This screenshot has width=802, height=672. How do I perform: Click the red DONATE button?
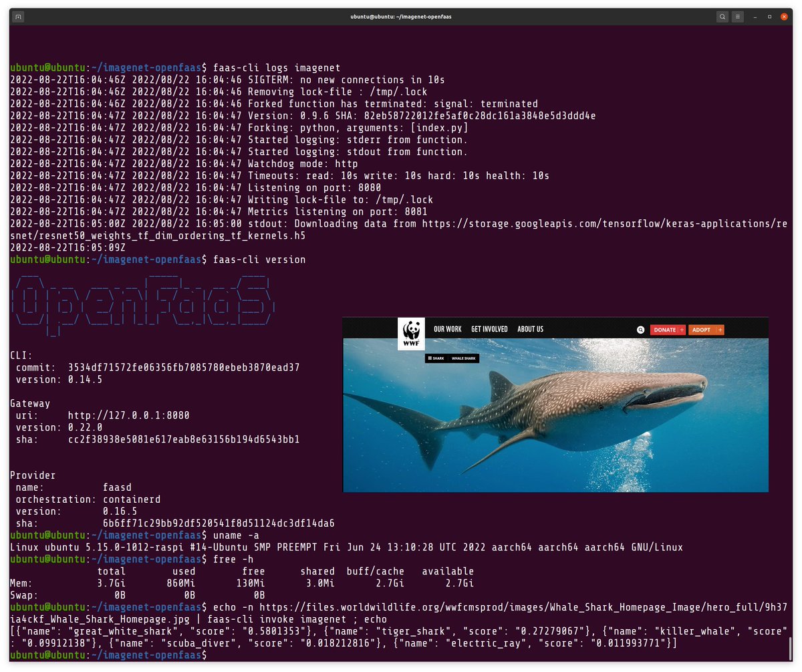[x=668, y=330]
